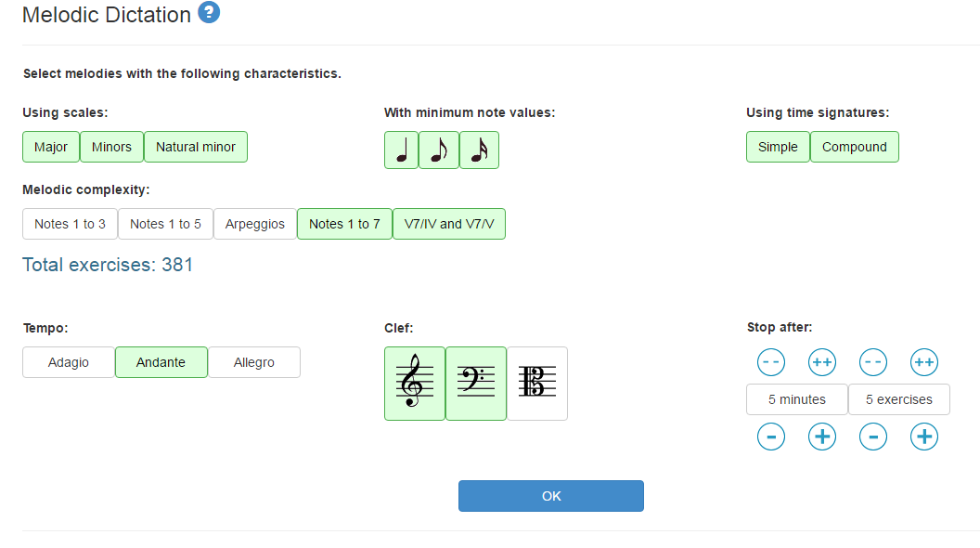The width and height of the screenshot is (980, 548).
Task: Toggle the Natural minor scale option
Action: click(x=196, y=147)
